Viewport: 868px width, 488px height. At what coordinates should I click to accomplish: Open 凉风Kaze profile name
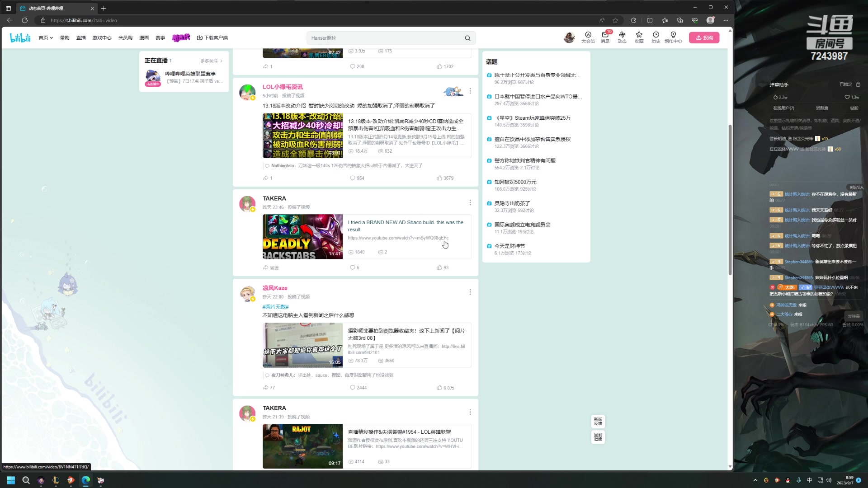(275, 288)
